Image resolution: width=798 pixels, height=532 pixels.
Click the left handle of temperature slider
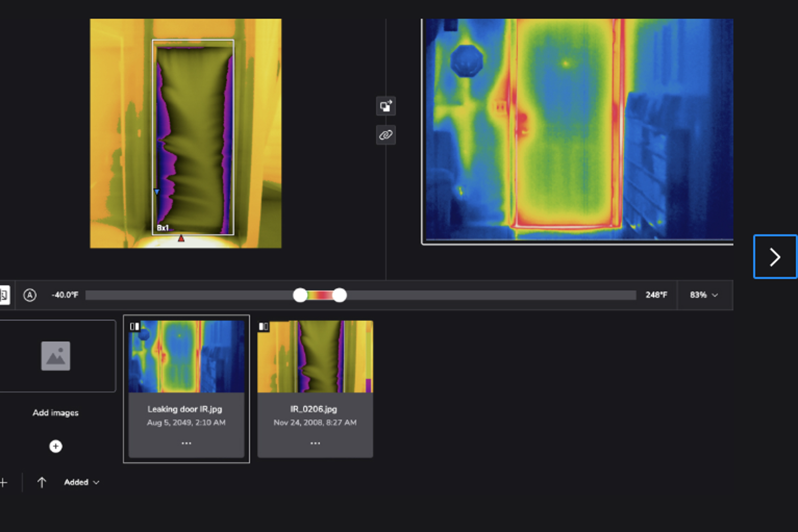[300, 295]
